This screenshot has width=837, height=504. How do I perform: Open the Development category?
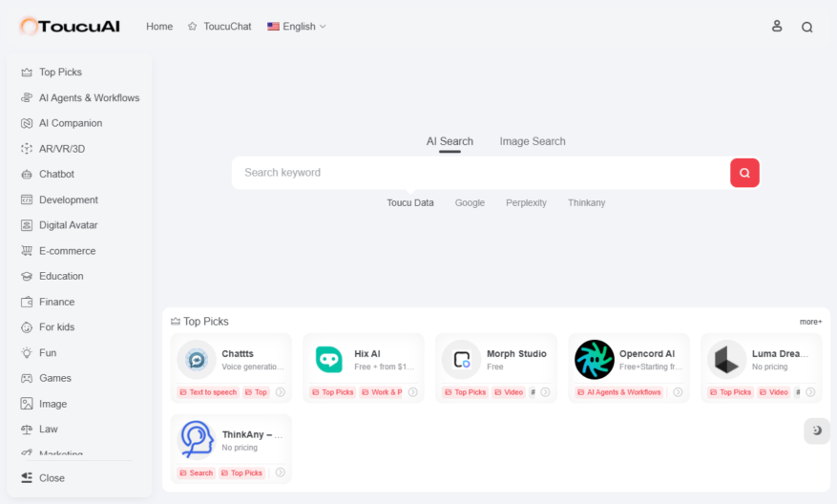pyautogui.click(x=59, y=199)
